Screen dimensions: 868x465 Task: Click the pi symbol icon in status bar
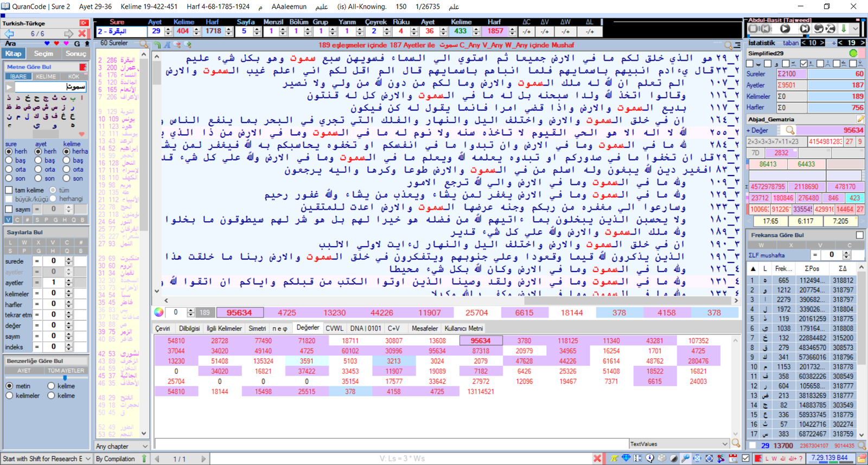point(614,458)
